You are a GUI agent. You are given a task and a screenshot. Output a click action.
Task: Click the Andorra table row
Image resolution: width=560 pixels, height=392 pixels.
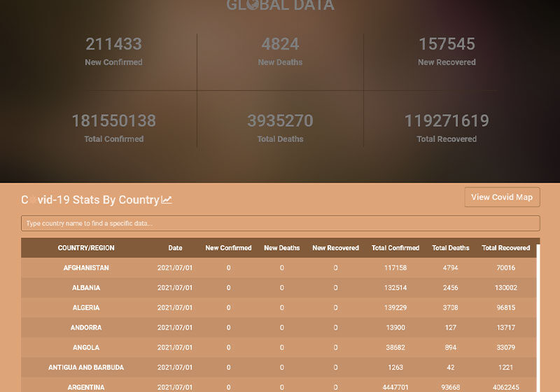(x=86, y=328)
